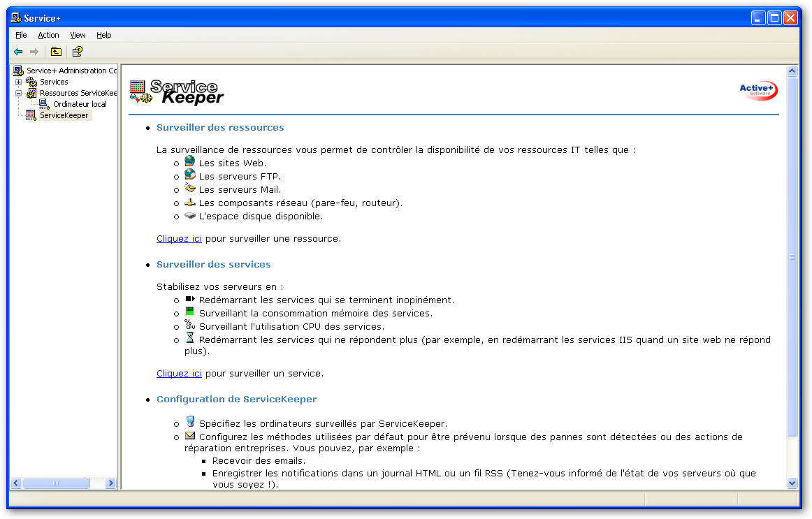This screenshot has width=812, height=519.
Task: Click 'Cliquez ici' to monitor a service
Action: [x=179, y=374]
